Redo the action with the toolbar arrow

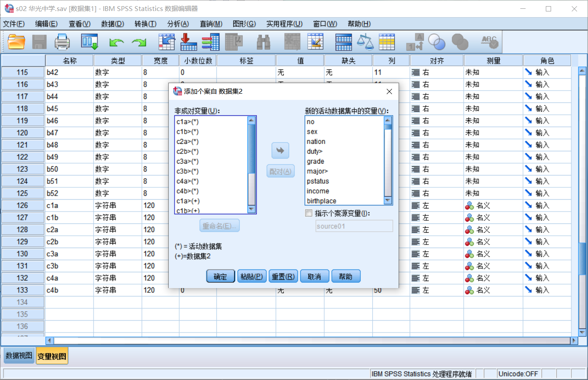point(139,42)
